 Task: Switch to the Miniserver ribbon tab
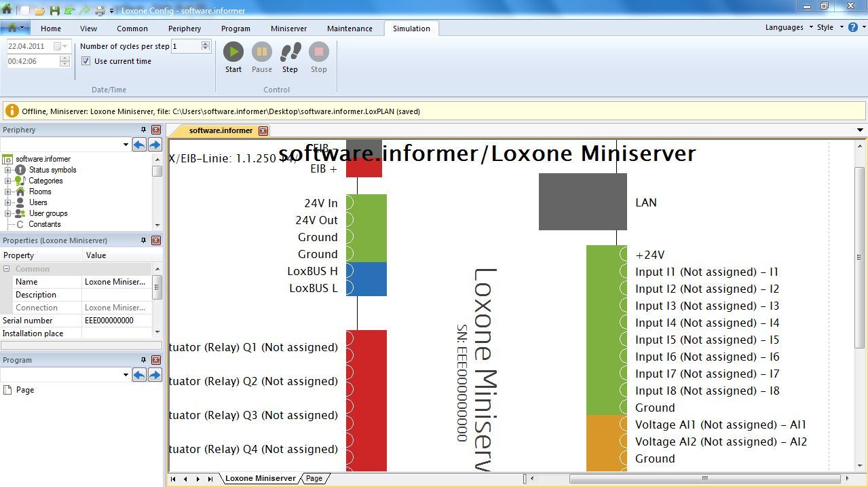tap(288, 29)
